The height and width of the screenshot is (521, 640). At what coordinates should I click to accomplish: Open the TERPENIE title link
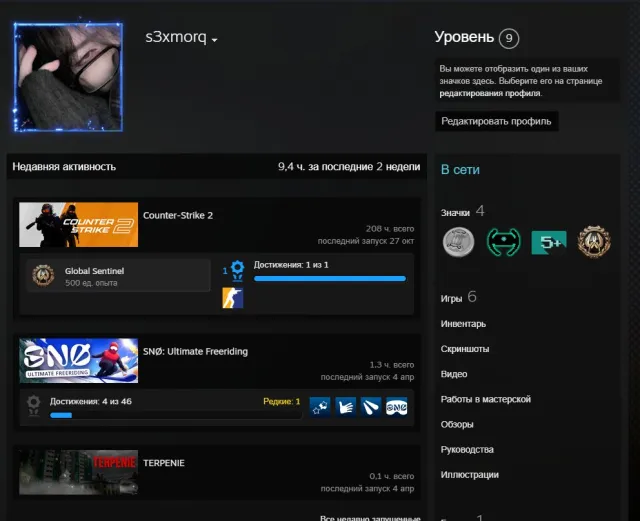tap(164, 463)
